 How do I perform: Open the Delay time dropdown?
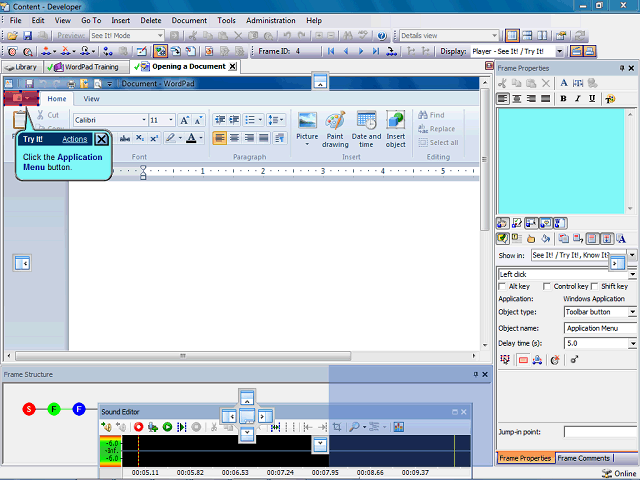point(632,344)
